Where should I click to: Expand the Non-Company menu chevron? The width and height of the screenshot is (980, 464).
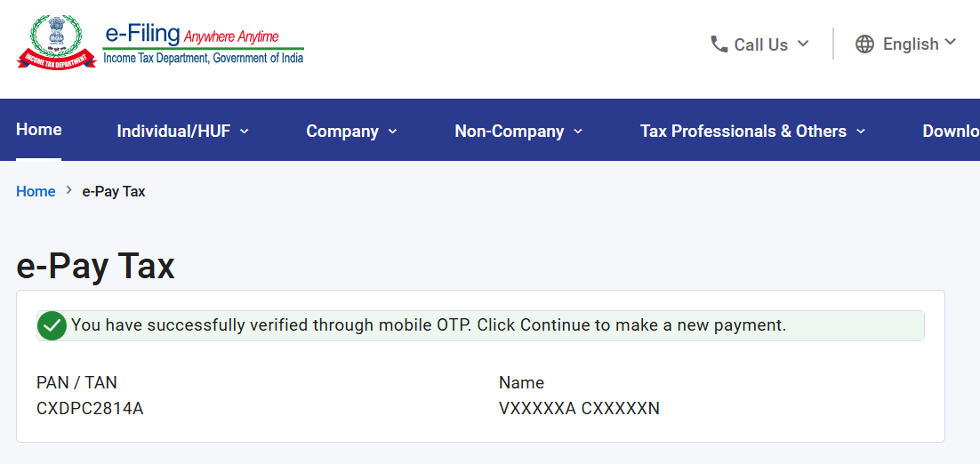pyautogui.click(x=578, y=132)
